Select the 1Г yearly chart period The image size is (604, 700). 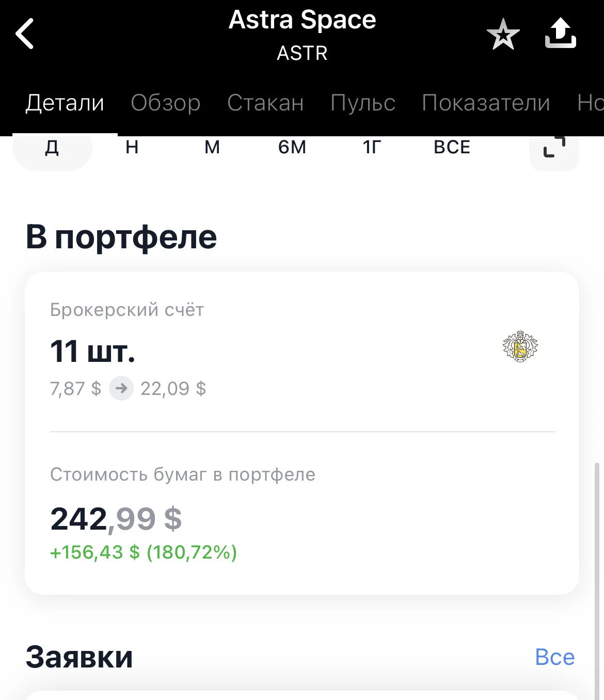click(x=372, y=148)
